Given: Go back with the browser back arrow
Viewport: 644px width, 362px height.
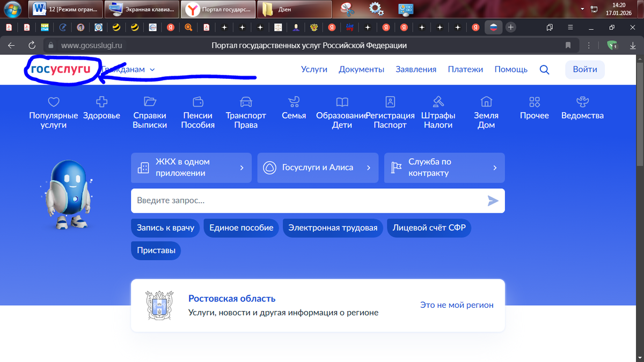Looking at the screenshot, I should tap(11, 46).
